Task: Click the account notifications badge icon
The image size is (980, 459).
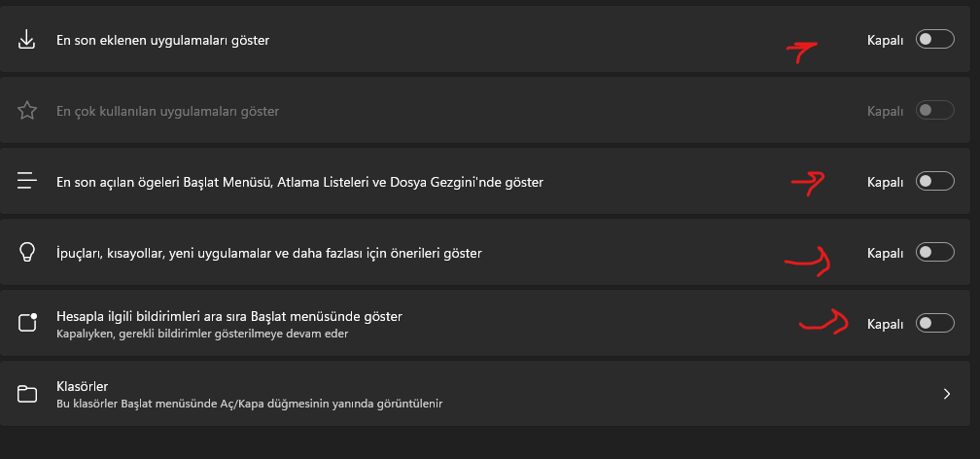Action: (27, 323)
